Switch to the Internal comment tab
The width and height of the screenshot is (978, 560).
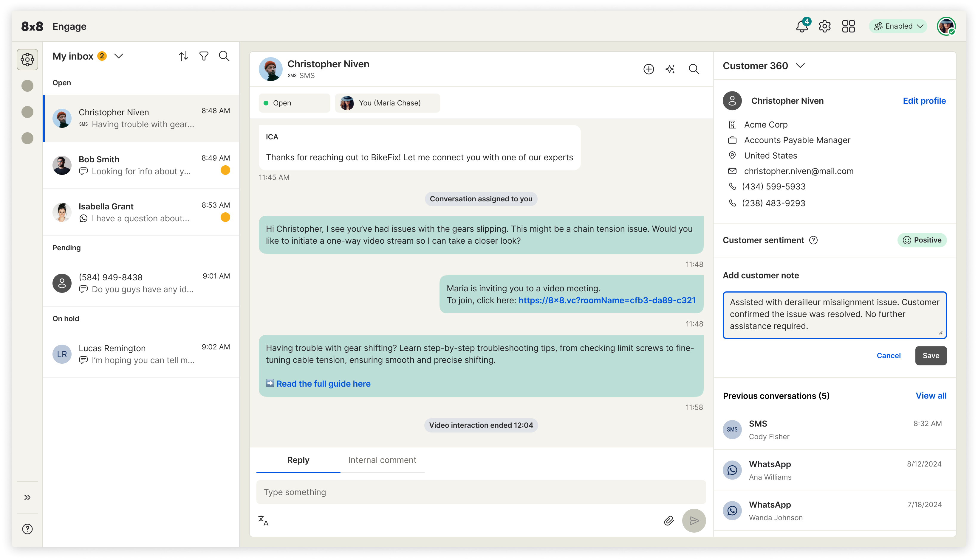(x=382, y=460)
